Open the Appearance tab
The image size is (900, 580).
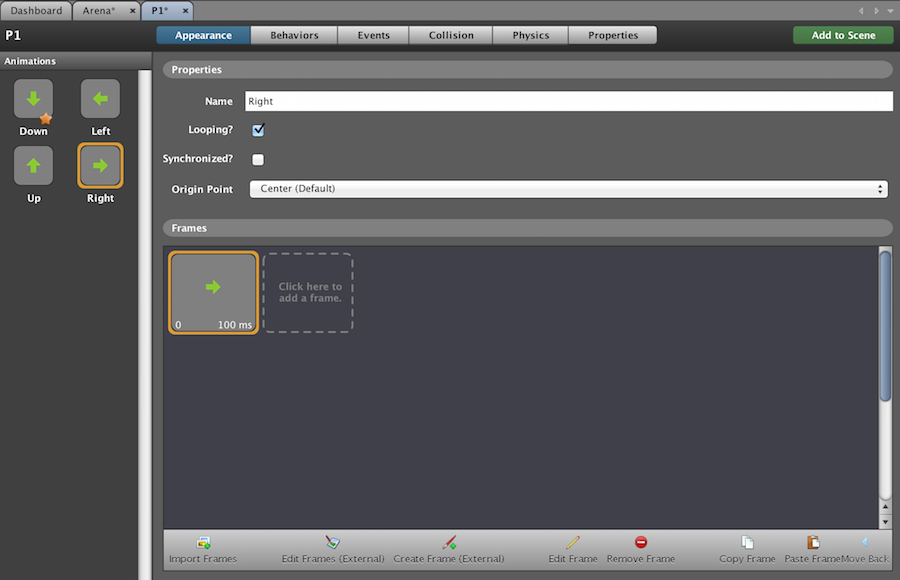pyautogui.click(x=203, y=35)
